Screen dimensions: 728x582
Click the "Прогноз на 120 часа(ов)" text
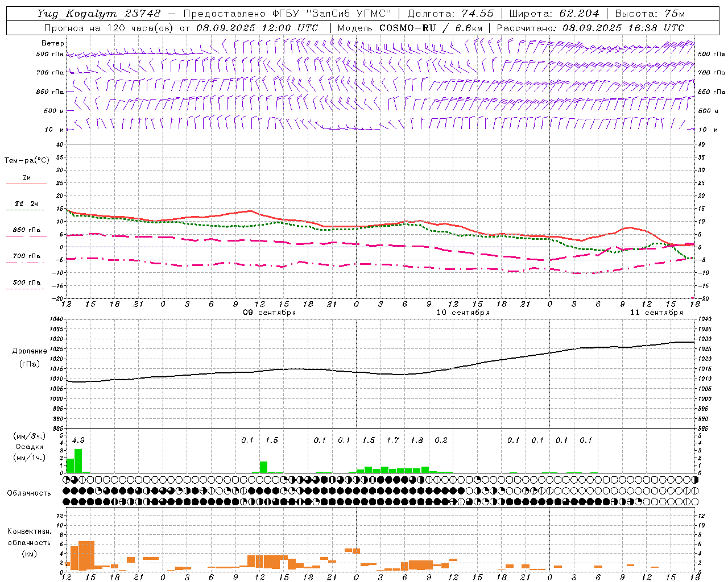(x=110, y=28)
